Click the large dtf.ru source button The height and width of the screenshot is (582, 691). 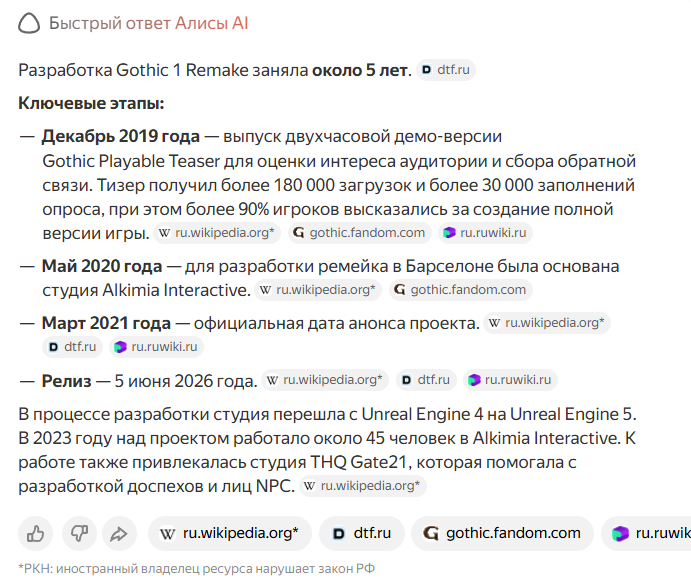click(362, 534)
